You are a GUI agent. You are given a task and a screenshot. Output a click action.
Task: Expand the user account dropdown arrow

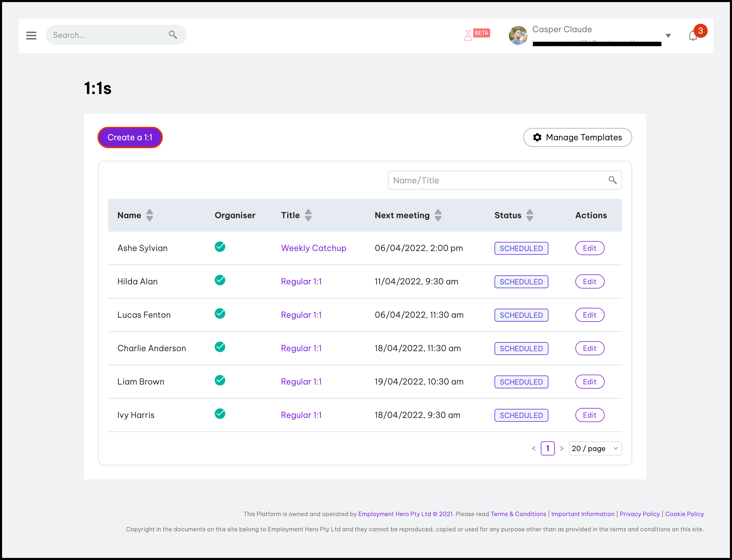(x=668, y=36)
